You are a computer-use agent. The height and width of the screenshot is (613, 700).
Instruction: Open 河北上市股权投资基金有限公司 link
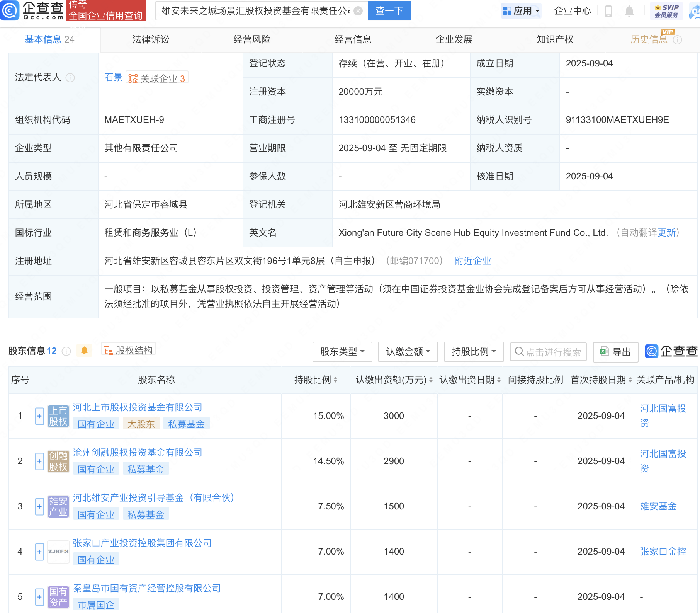138,407
